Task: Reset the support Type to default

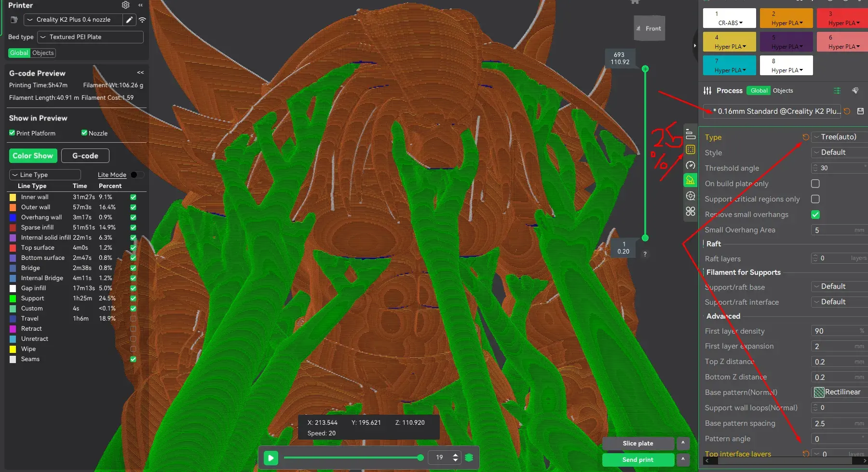Action: click(x=805, y=137)
